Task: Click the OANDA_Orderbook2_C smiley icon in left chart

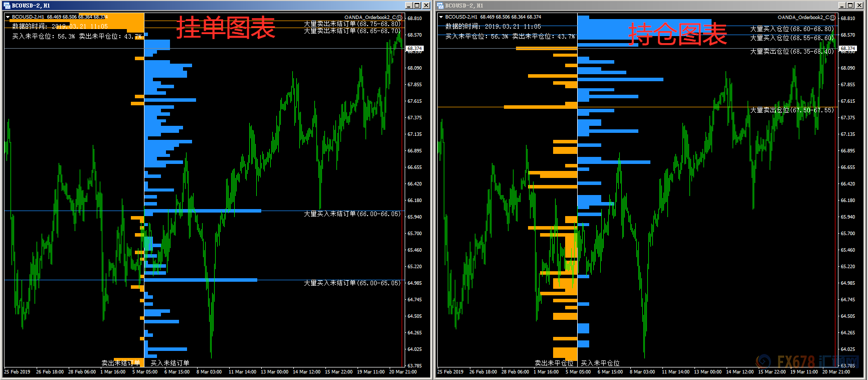Action: 400,18
